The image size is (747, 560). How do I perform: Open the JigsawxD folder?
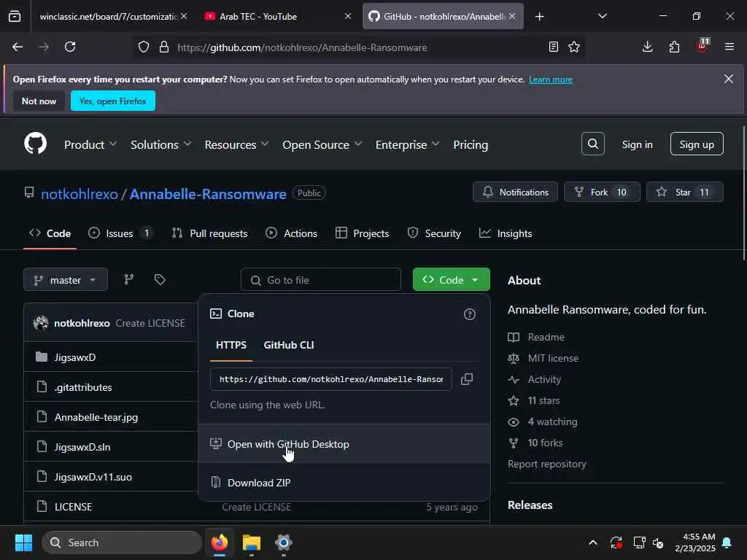[x=75, y=357]
